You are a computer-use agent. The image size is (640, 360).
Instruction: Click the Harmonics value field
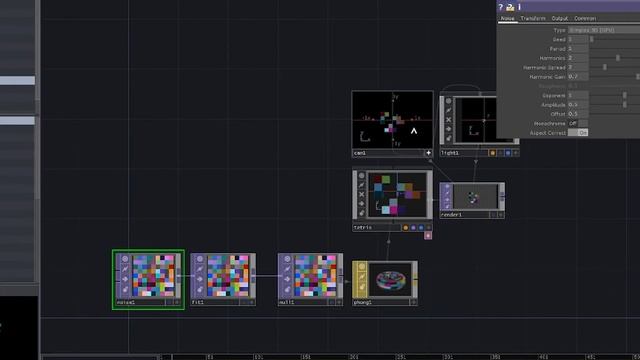coord(578,58)
